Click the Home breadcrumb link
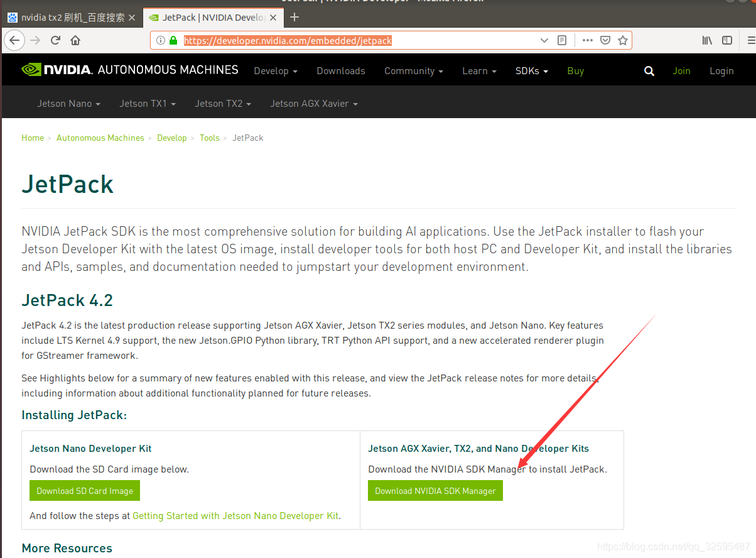This screenshot has height=558, width=756. 33,138
